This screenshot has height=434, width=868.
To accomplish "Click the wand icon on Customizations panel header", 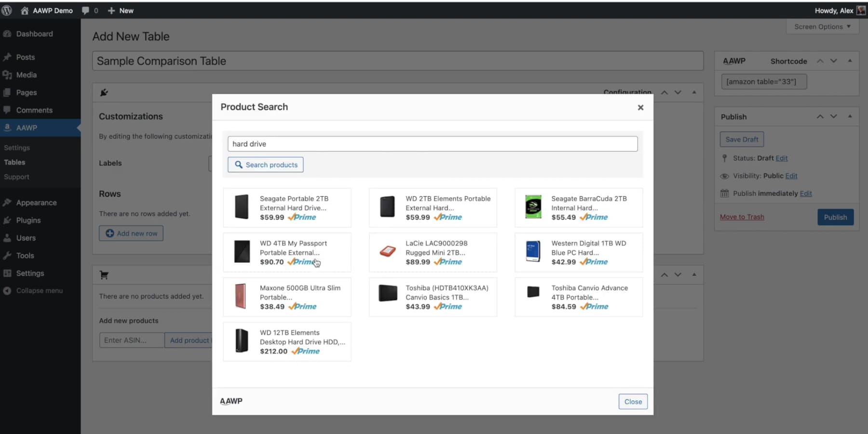I will [104, 92].
